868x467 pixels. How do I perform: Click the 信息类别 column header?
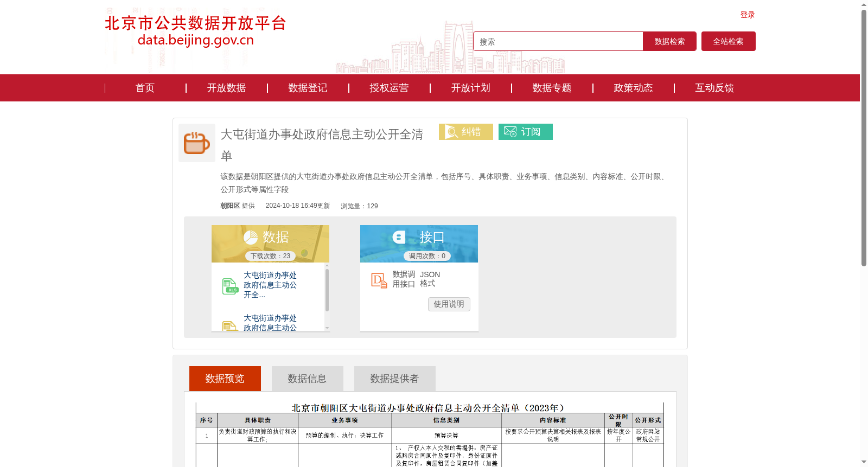point(446,420)
